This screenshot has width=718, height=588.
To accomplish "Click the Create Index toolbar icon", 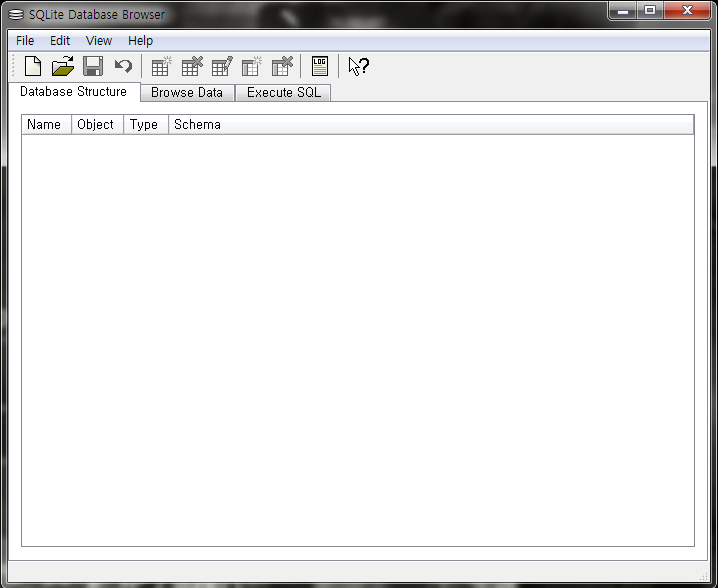I will click(252, 66).
